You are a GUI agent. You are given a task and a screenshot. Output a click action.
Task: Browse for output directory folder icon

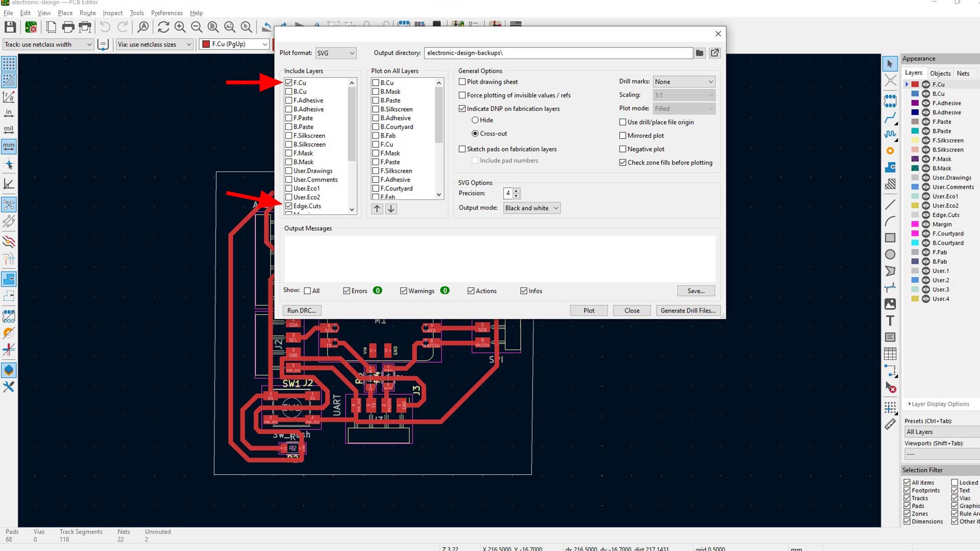(700, 53)
